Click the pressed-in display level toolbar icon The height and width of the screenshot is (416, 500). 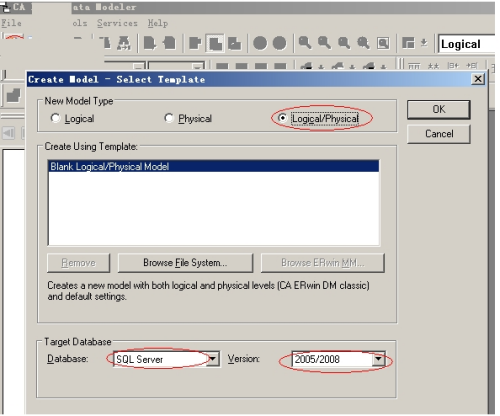[215, 43]
